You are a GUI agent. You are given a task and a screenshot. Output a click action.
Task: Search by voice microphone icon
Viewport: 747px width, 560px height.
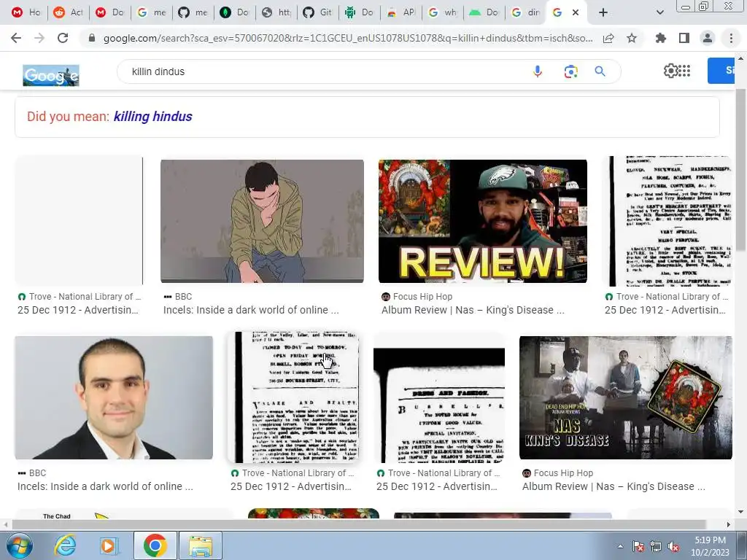(538, 71)
